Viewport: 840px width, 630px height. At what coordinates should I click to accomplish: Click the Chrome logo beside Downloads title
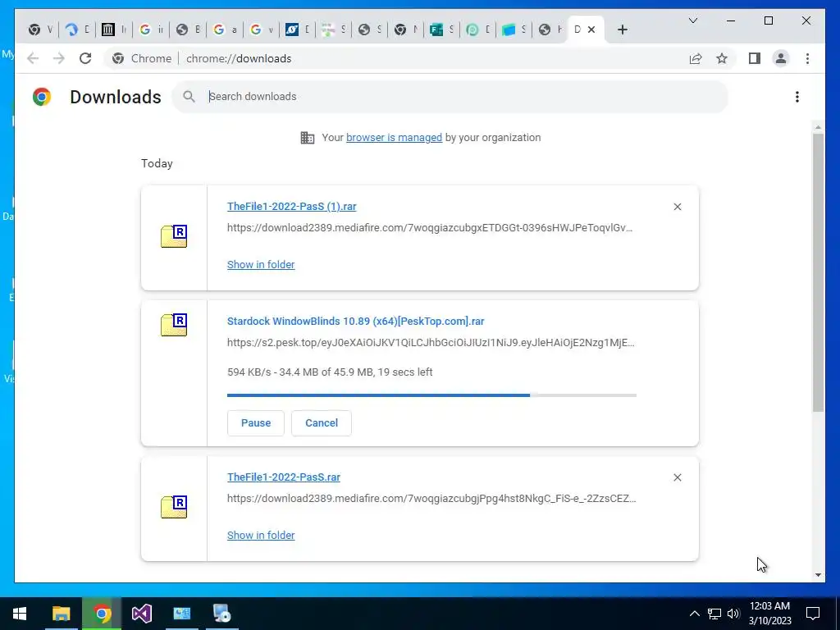[x=42, y=97]
